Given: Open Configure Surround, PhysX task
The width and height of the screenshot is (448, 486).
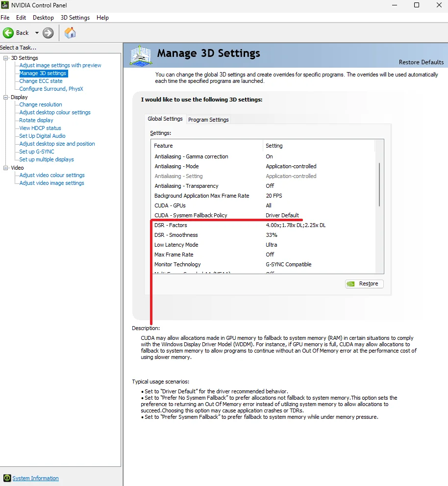Looking at the screenshot, I should pyautogui.click(x=51, y=89).
